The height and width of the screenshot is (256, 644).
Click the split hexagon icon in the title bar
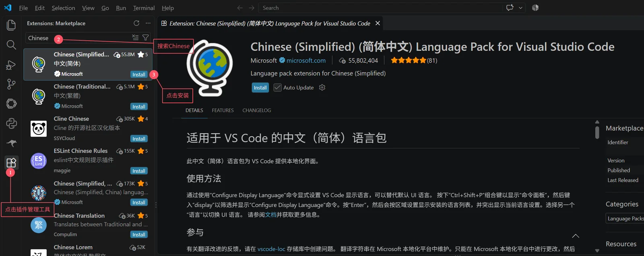pos(535,8)
